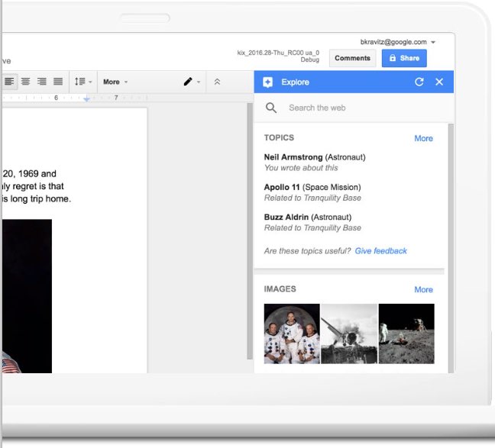Open More link in Topics section
This screenshot has height=448, width=495.
point(423,138)
